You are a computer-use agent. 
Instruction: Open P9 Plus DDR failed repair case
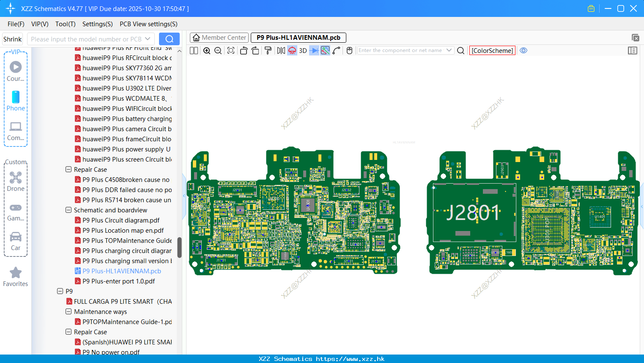(x=127, y=190)
